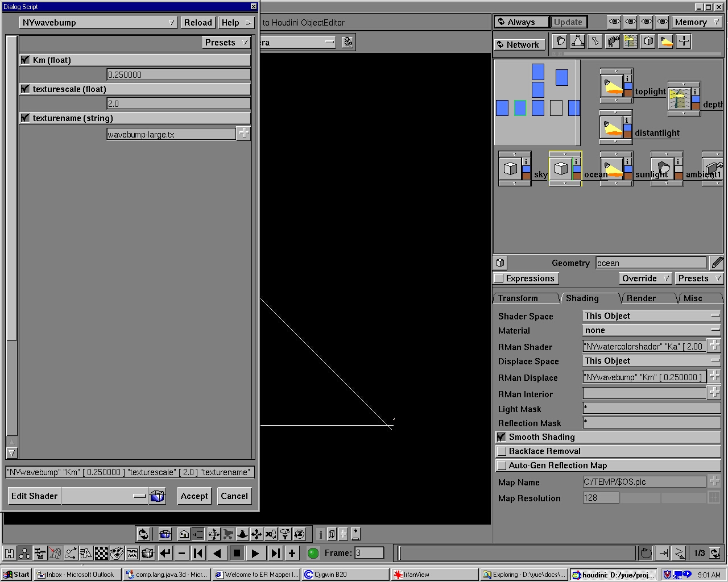
Task: Click the checkerboard display icon in the bottom toolbar
Action: (x=101, y=552)
